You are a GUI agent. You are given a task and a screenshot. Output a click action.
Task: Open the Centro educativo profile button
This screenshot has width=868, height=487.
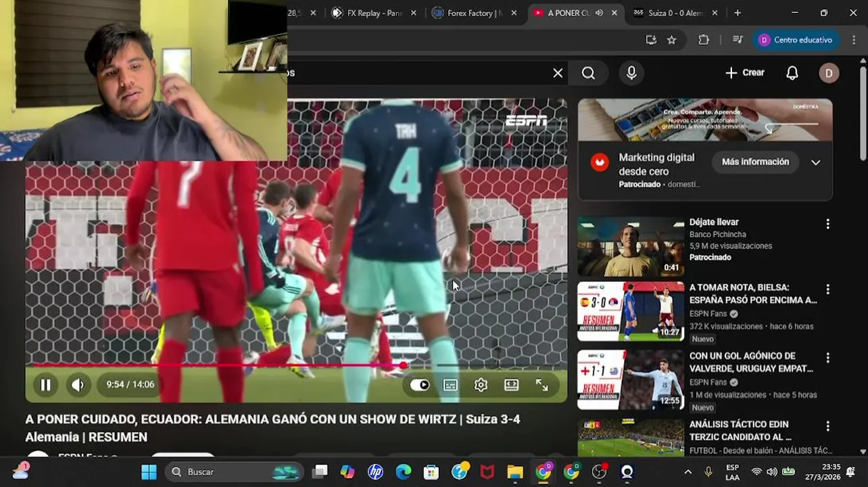click(x=796, y=40)
